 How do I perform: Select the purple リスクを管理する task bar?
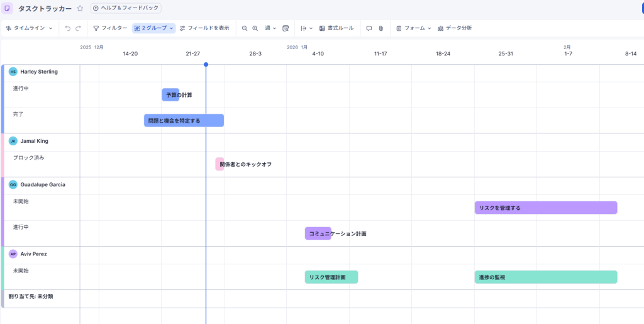(x=545, y=208)
